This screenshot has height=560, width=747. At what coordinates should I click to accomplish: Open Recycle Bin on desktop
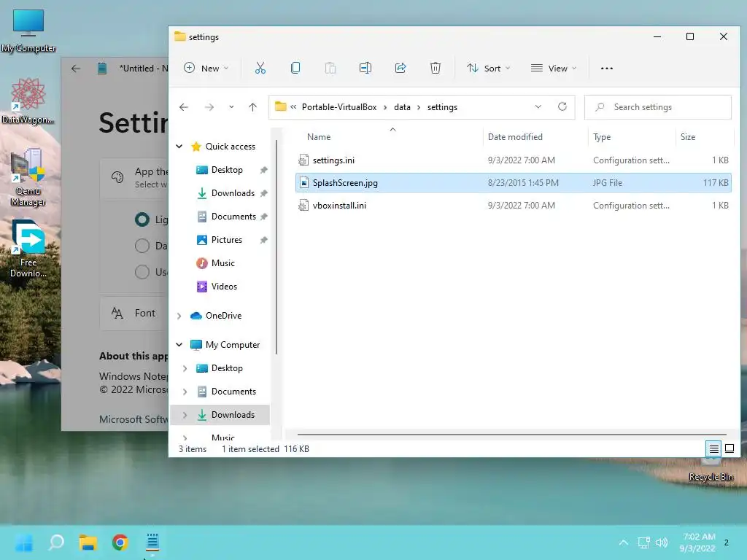(x=711, y=469)
